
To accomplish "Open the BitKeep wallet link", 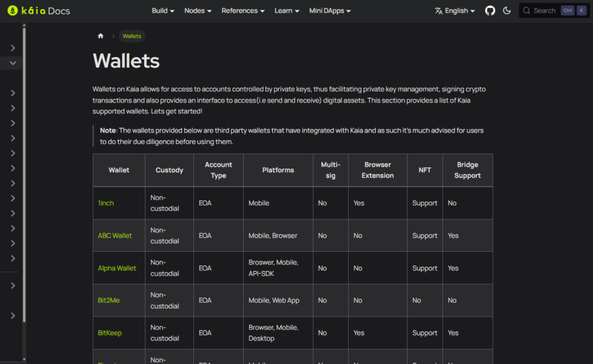I will (x=109, y=333).
